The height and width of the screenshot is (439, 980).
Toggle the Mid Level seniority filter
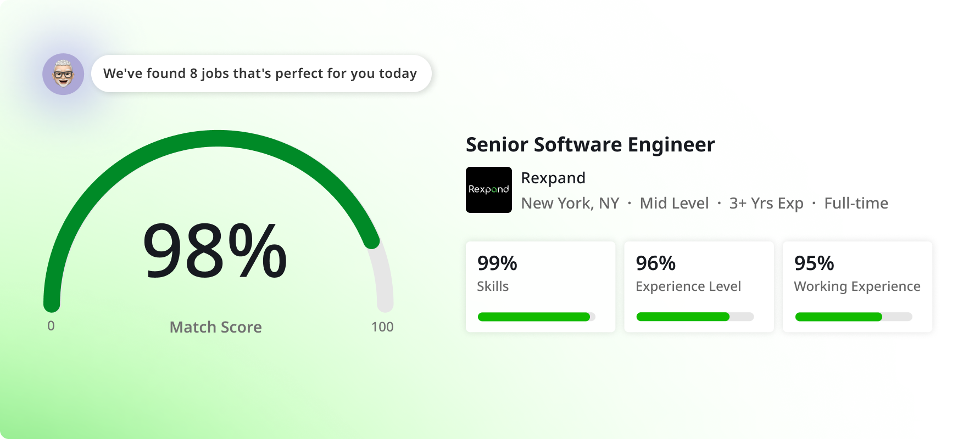(x=674, y=203)
